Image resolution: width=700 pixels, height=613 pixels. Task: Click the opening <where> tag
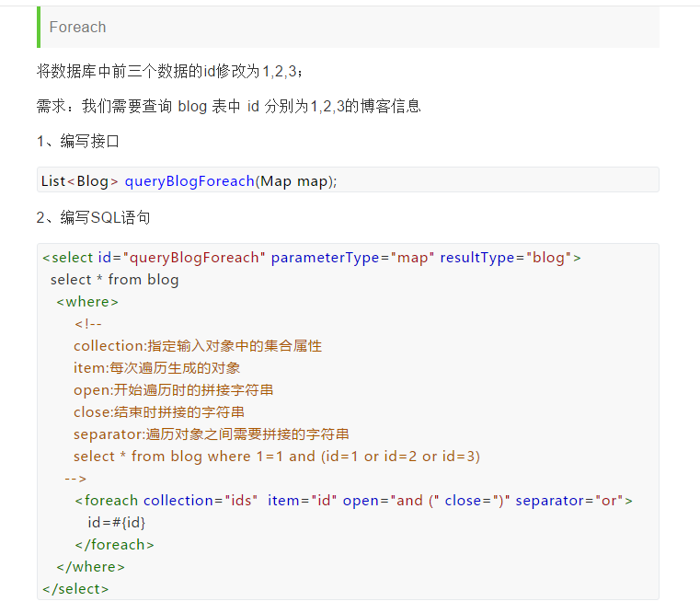point(87,302)
